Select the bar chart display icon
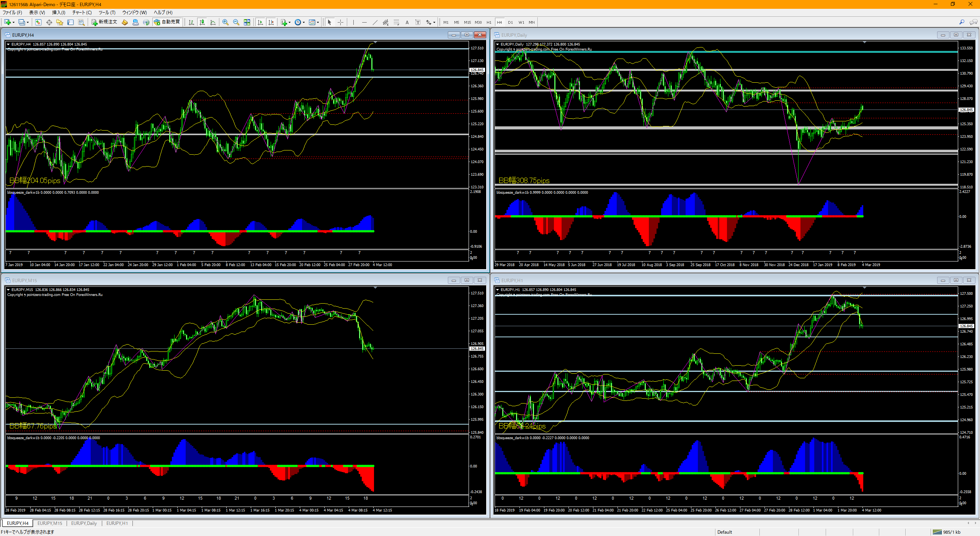The height and width of the screenshot is (536, 980). (x=191, y=22)
